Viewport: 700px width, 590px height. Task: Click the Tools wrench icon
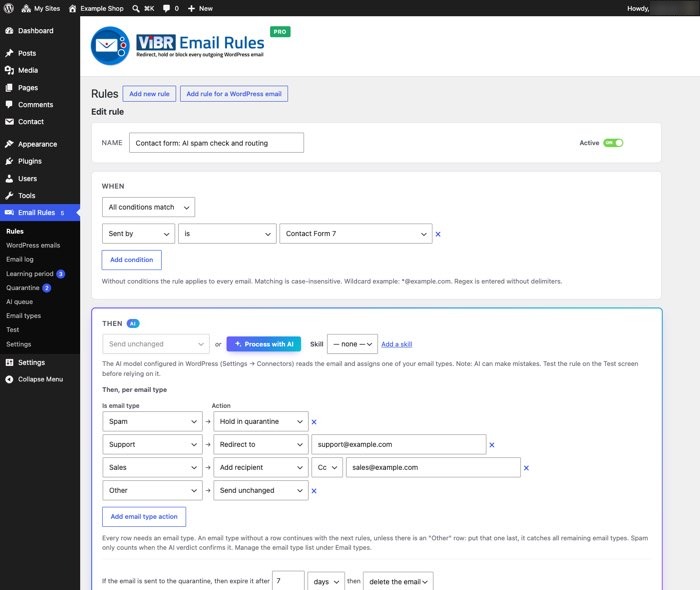click(x=9, y=195)
